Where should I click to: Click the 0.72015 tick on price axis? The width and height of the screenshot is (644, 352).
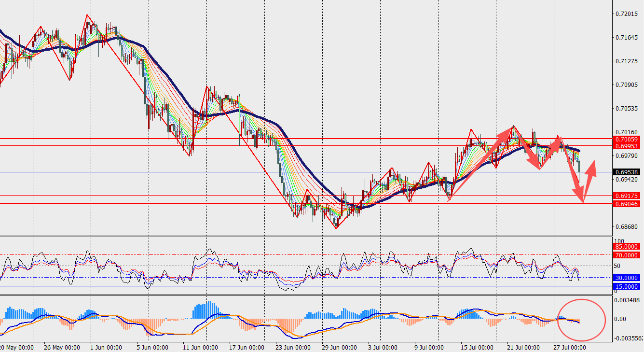pos(626,14)
